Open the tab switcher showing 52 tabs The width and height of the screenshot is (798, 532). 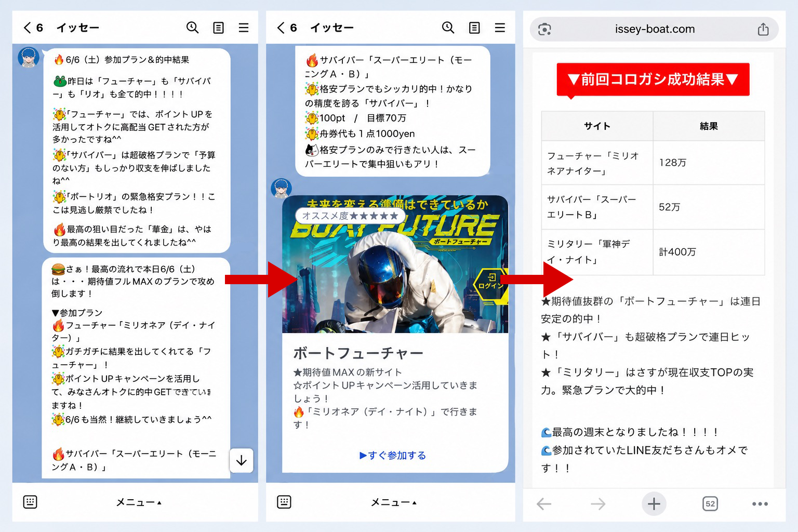pyautogui.click(x=710, y=503)
